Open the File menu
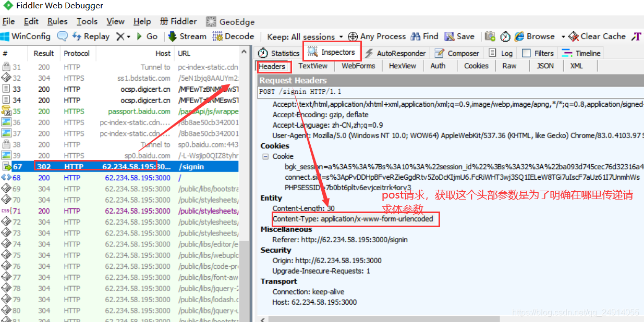 [x=8, y=21]
